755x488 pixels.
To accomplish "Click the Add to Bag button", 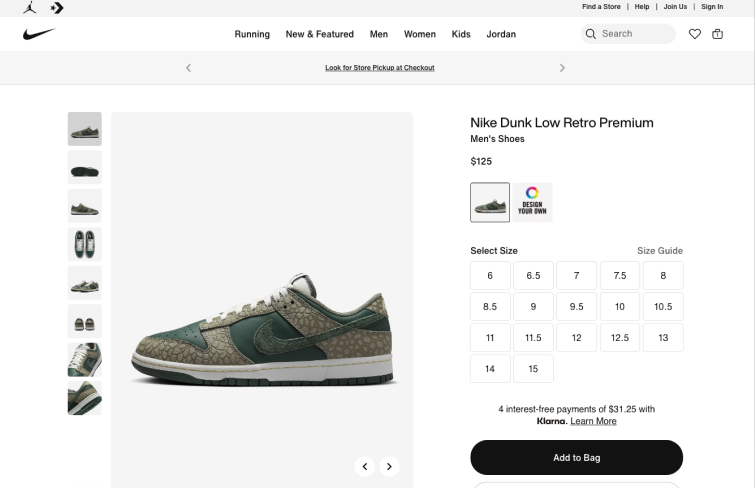I will click(576, 457).
